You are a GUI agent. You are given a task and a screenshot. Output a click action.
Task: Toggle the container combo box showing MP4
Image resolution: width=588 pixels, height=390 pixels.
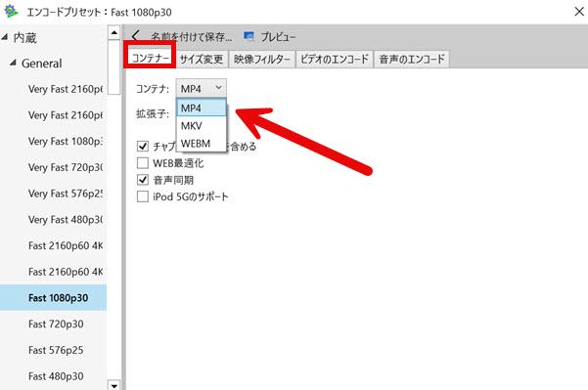(202, 89)
